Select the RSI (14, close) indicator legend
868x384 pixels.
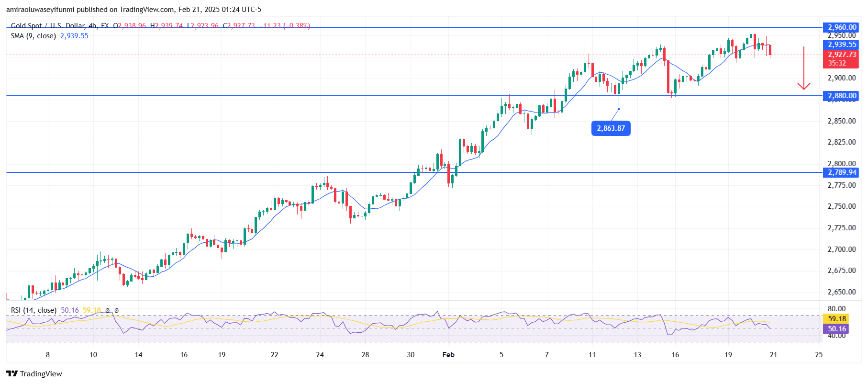click(33, 310)
